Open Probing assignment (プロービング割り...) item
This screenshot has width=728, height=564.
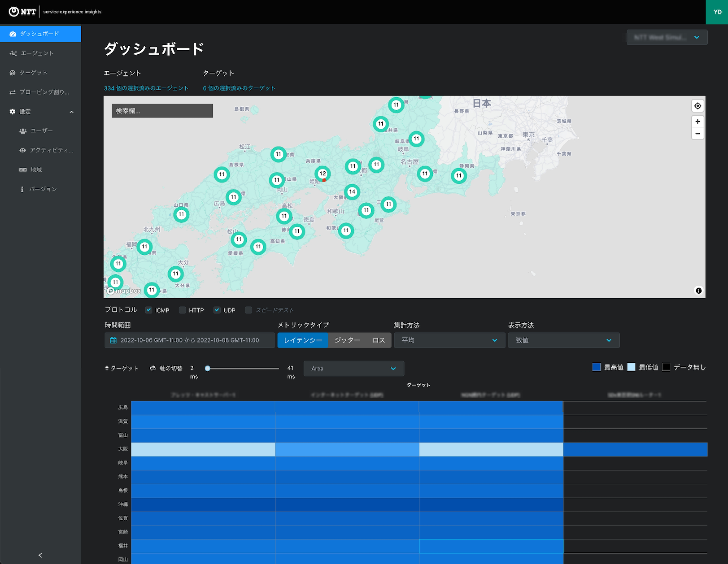point(40,92)
